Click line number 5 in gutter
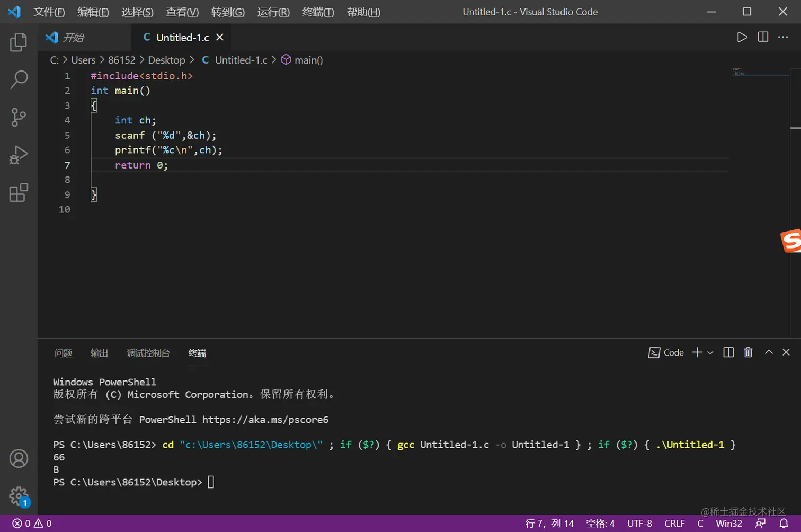The image size is (801, 532). 67,135
